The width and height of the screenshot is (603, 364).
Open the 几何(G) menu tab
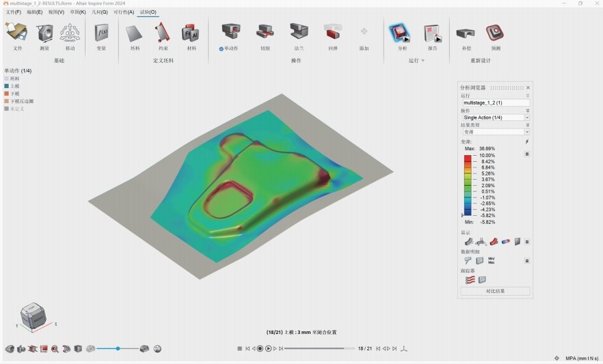point(100,12)
